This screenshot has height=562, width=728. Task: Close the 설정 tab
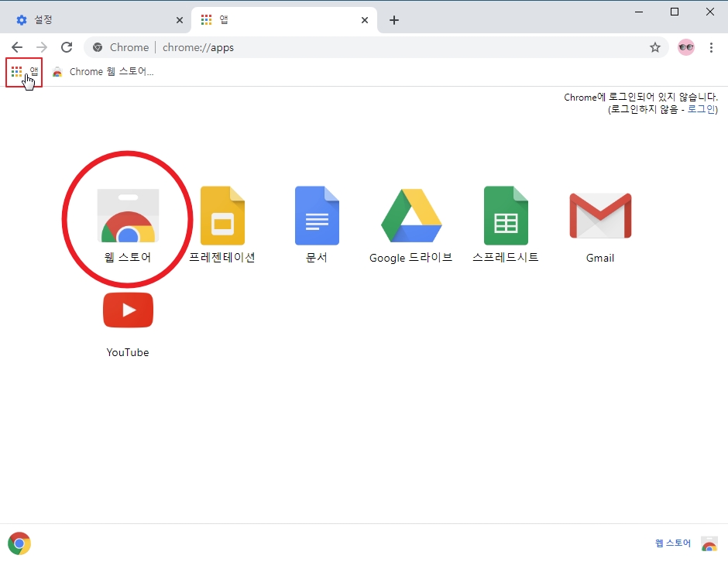pyautogui.click(x=180, y=20)
